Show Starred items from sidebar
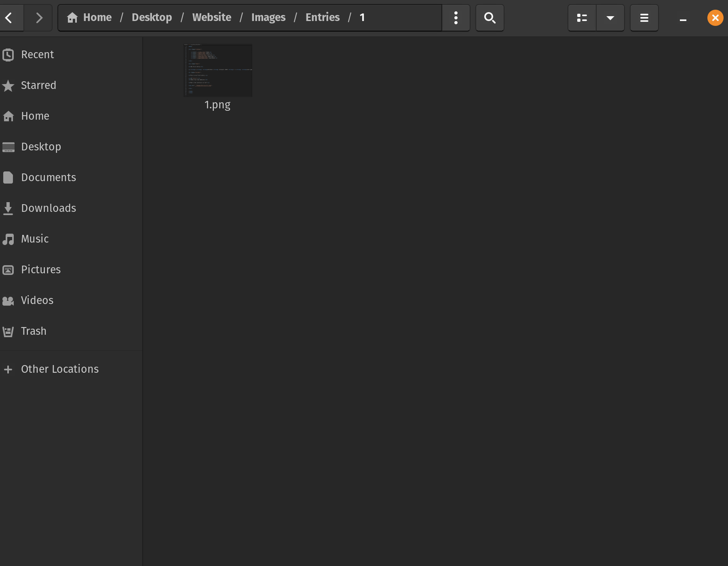Viewport: 728px width, 566px height. 38,85
